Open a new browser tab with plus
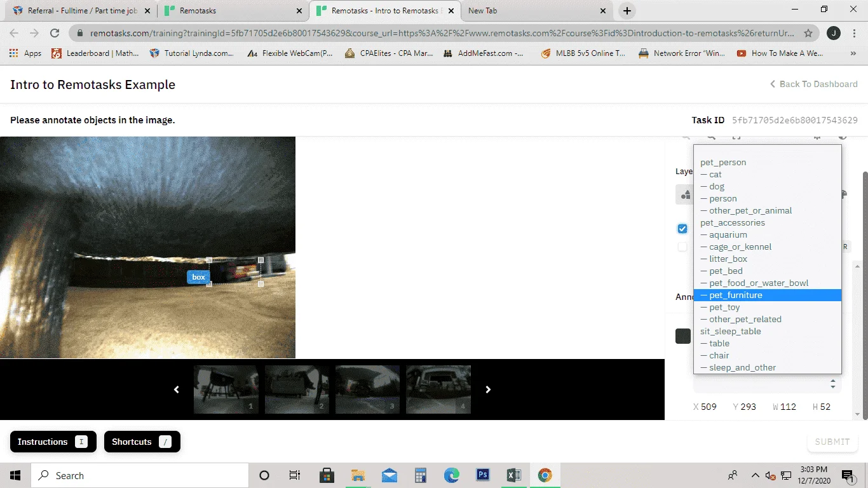Viewport: 868px width, 488px height. (x=627, y=11)
